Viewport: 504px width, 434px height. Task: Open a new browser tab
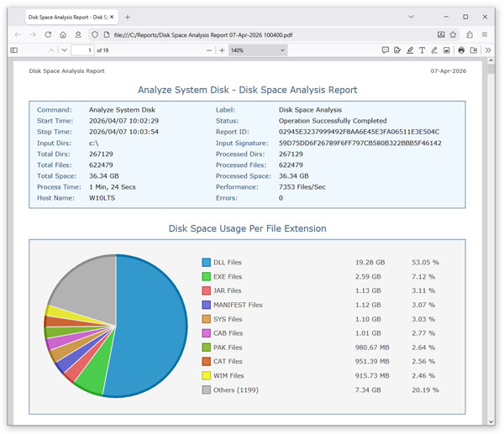(x=128, y=17)
